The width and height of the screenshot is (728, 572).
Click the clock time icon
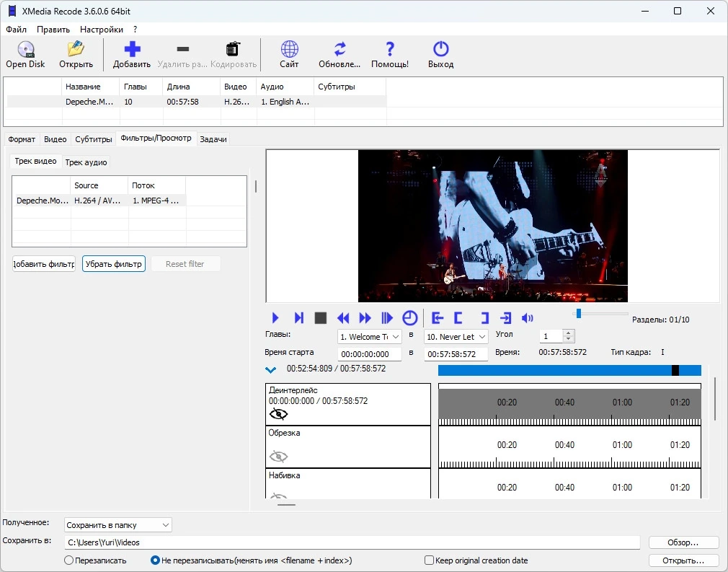pyautogui.click(x=409, y=318)
